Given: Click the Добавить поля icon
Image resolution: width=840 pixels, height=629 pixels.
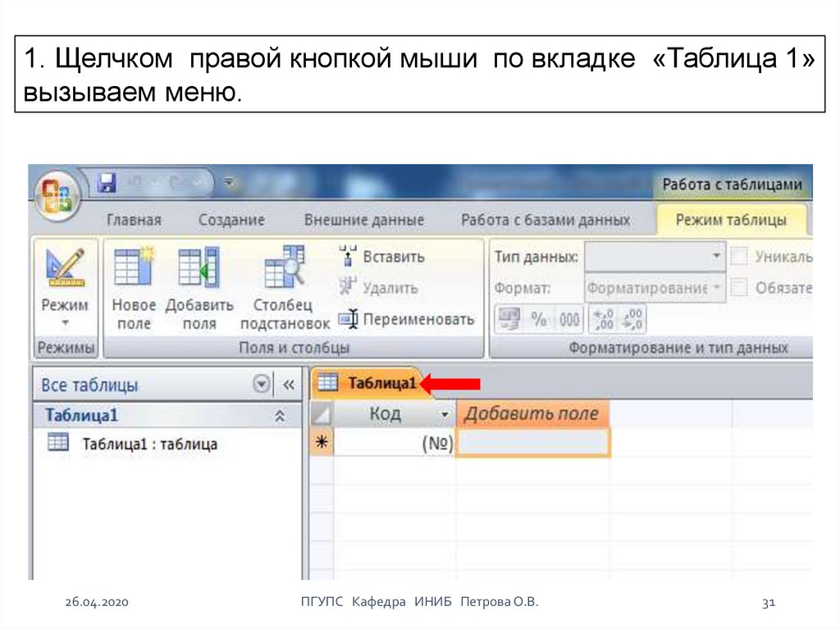Looking at the screenshot, I should pos(199,288).
